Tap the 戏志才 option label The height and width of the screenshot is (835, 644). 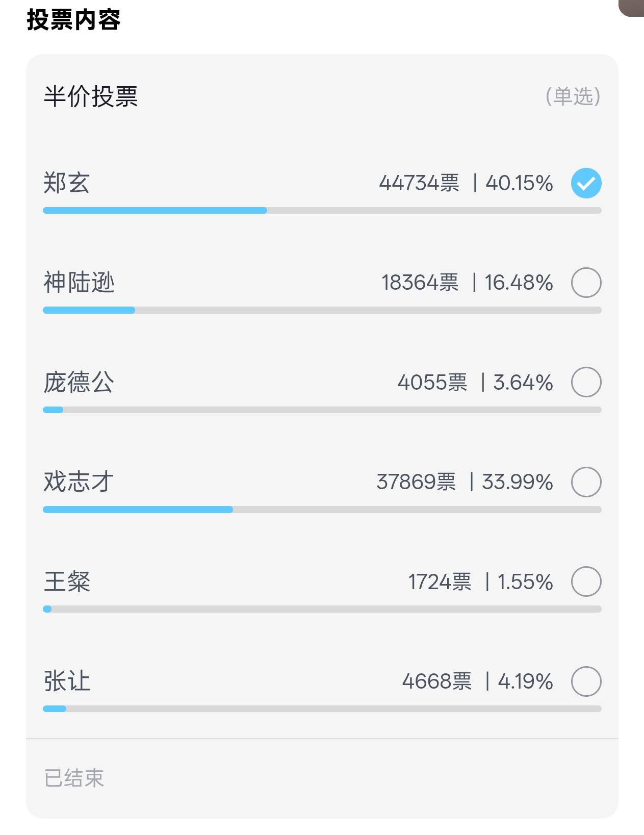(x=79, y=482)
